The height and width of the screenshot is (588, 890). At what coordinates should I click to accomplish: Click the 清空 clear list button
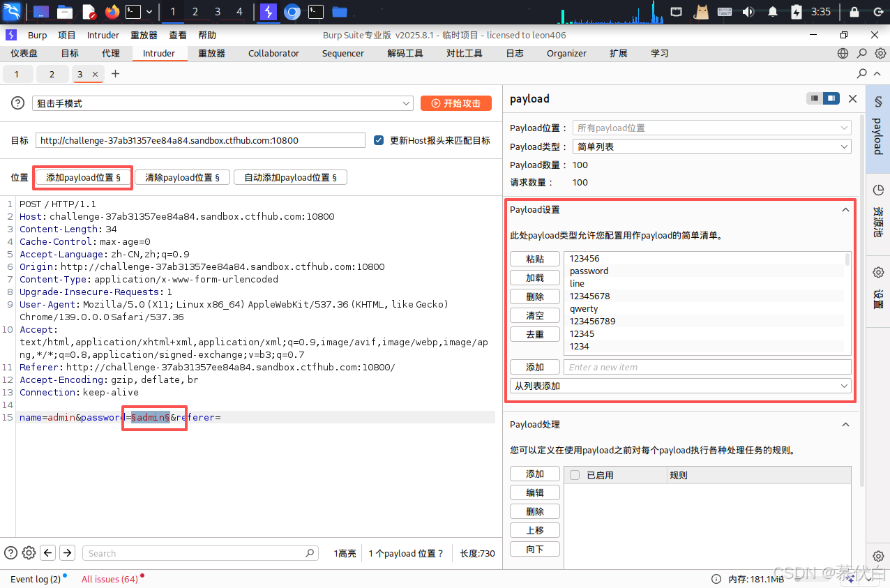click(x=535, y=315)
